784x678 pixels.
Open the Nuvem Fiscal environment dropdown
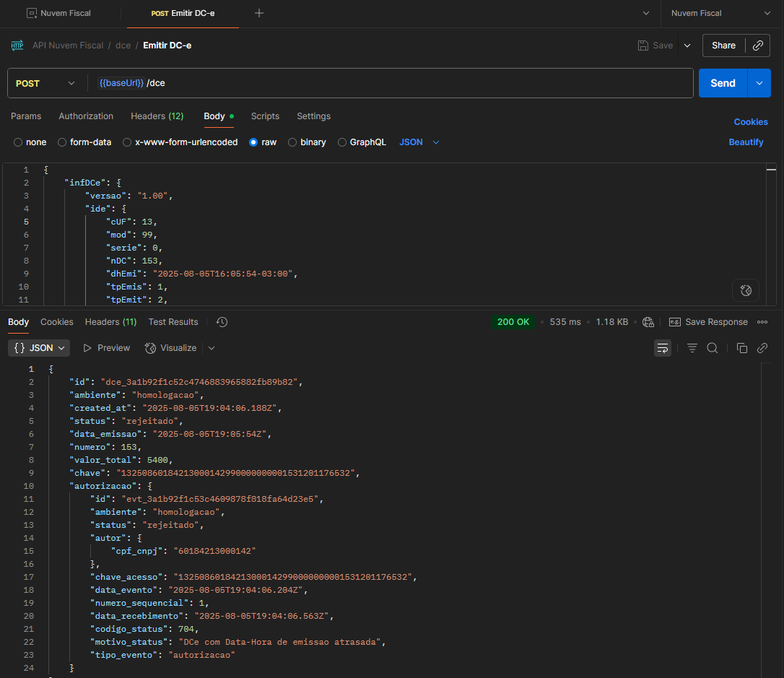pyautogui.click(x=720, y=13)
